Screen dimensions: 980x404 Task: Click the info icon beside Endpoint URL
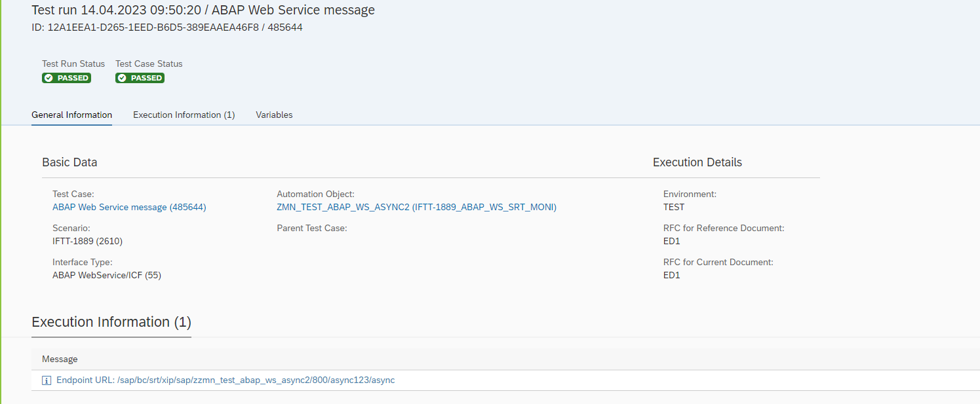click(x=47, y=380)
